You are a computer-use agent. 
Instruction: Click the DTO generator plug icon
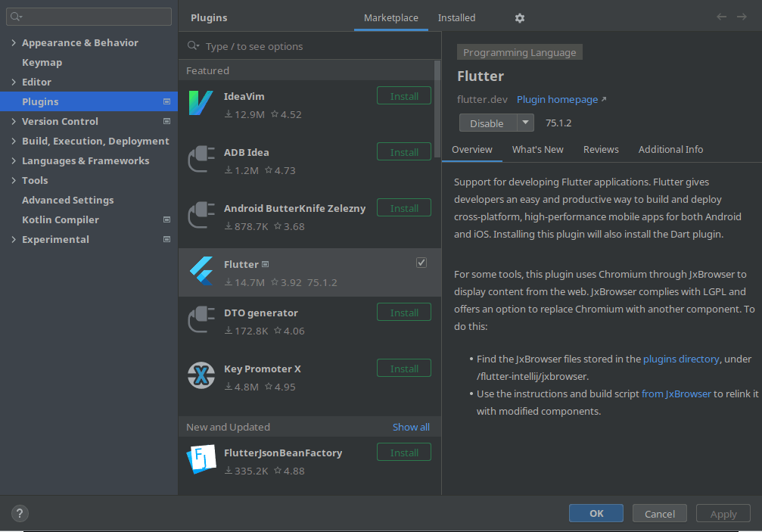pyautogui.click(x=201, y=319)
